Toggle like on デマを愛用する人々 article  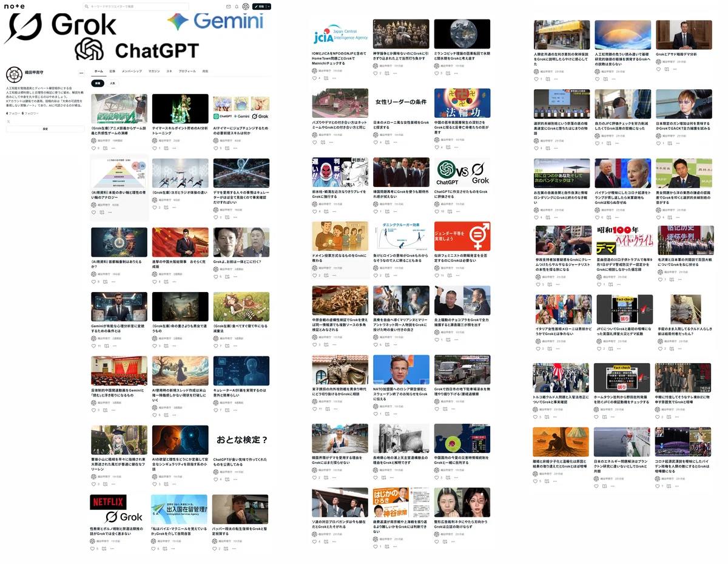coord(215,217)
